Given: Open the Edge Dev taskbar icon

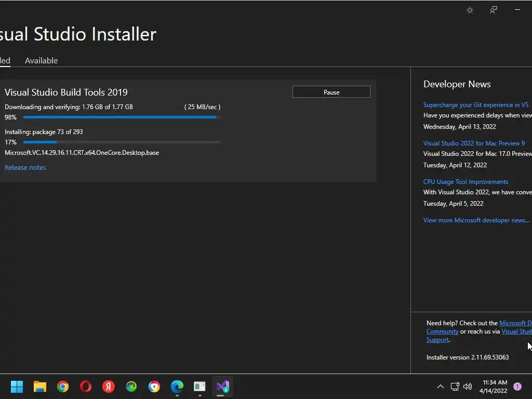Looking at the screenshot, I should (131, 387).
